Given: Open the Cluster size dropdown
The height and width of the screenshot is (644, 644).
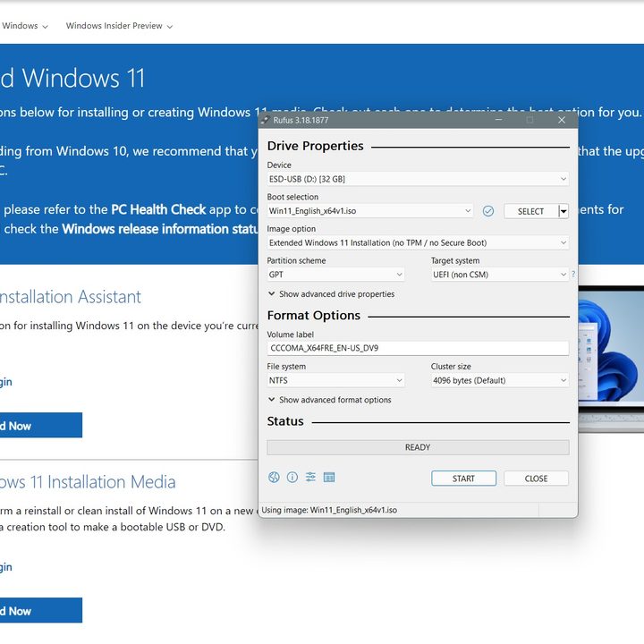Looking at the screenshot, I should [500, 380].
